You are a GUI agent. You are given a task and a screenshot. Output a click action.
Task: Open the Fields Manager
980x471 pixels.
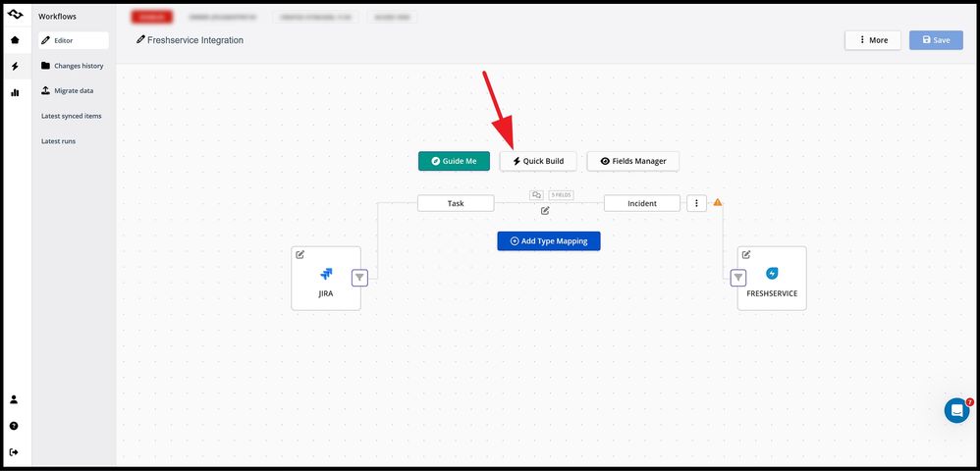pyautogui.click(x=633, y=161)
